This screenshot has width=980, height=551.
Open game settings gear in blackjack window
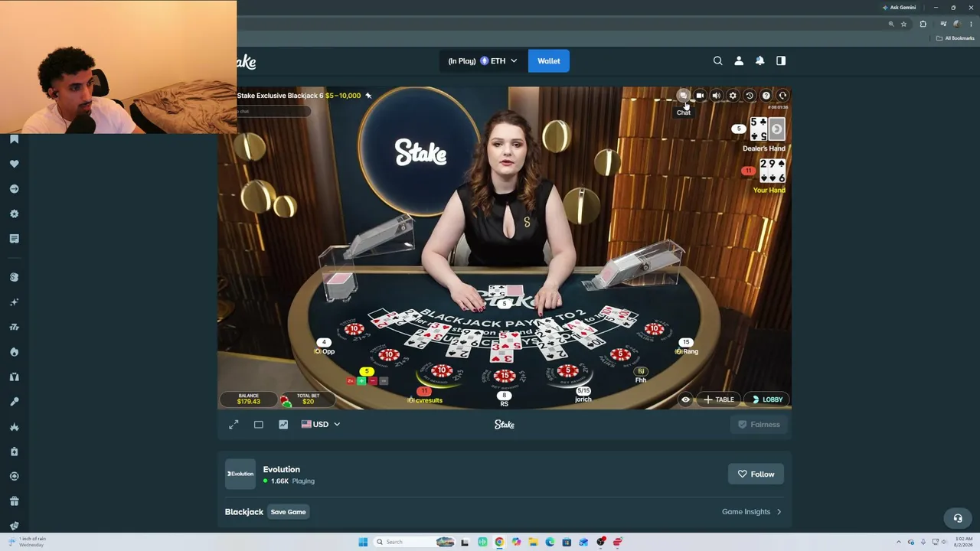click(733, 96)
